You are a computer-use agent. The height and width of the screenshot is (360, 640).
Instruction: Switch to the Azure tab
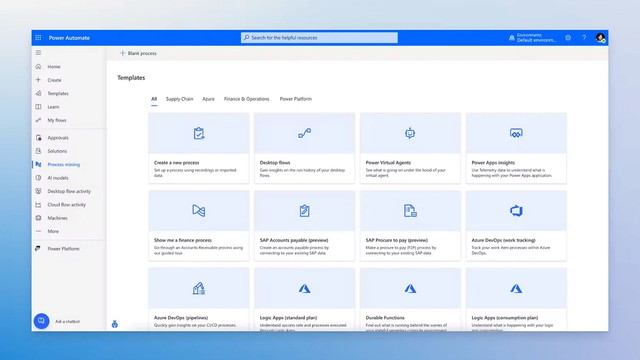click(x=208, y=99)
